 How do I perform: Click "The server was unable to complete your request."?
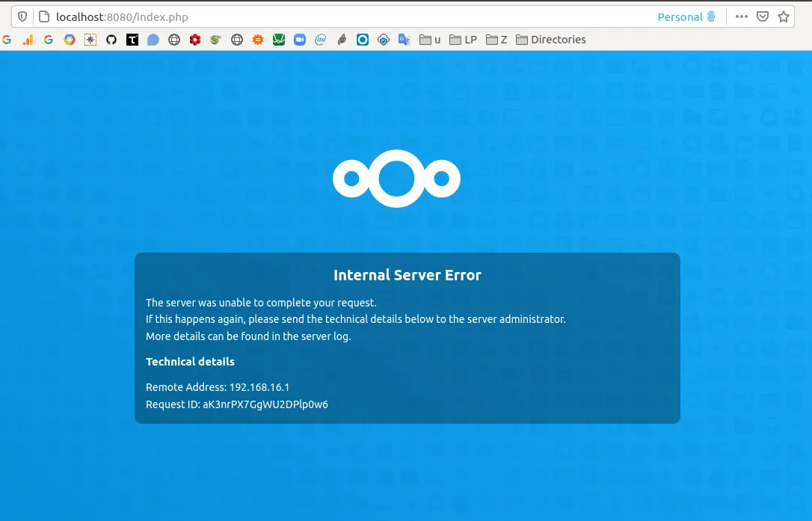(261, 303)
